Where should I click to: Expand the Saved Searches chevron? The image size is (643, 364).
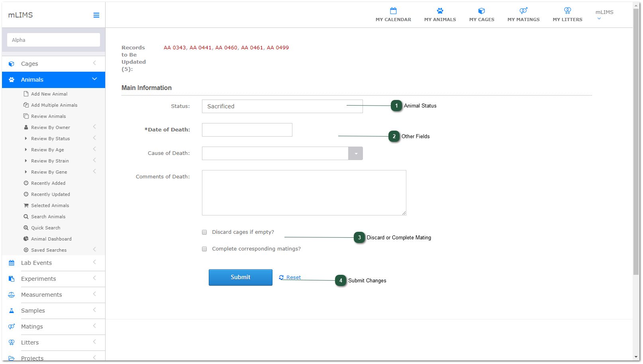click(x=94, y=249)
